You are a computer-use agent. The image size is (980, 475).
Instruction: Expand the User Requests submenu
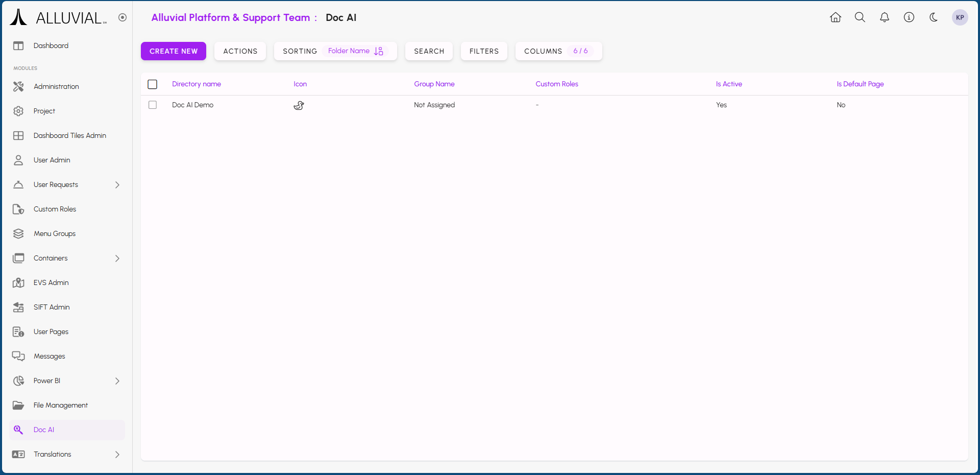(x=117, y=185)
